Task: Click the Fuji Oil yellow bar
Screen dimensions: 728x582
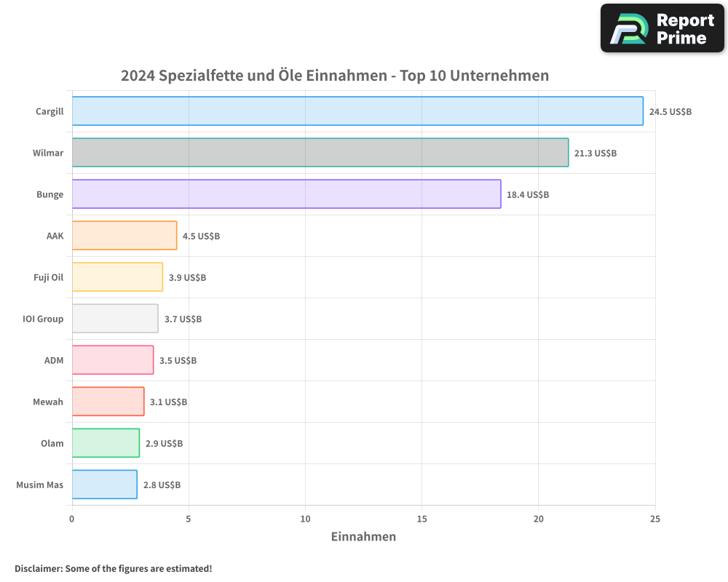Action: [x=116, y=277]
